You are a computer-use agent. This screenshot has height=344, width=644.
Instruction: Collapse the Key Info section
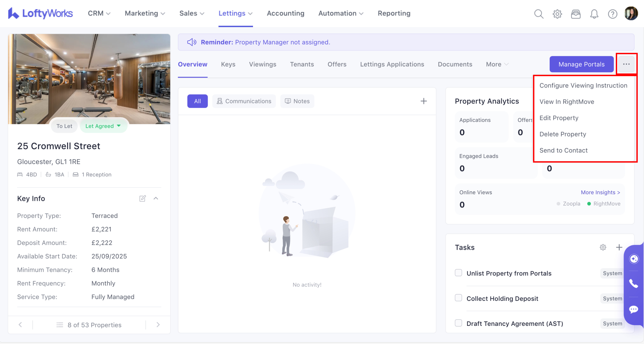point(156,198)
